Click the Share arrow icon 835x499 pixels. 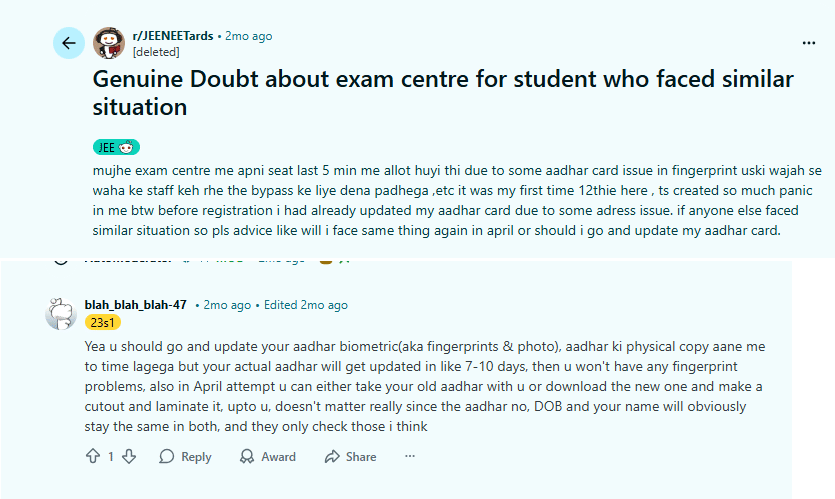(x=332, y=456)
